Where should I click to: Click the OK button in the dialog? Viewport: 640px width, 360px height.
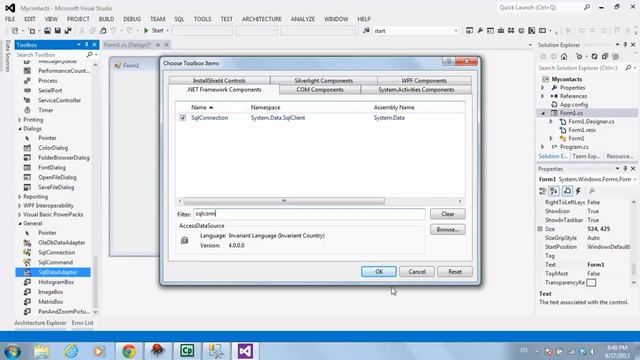[379, 272]
